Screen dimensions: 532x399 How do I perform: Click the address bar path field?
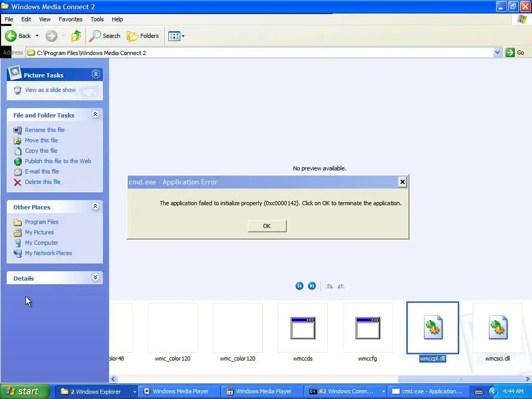coord(260,52)
